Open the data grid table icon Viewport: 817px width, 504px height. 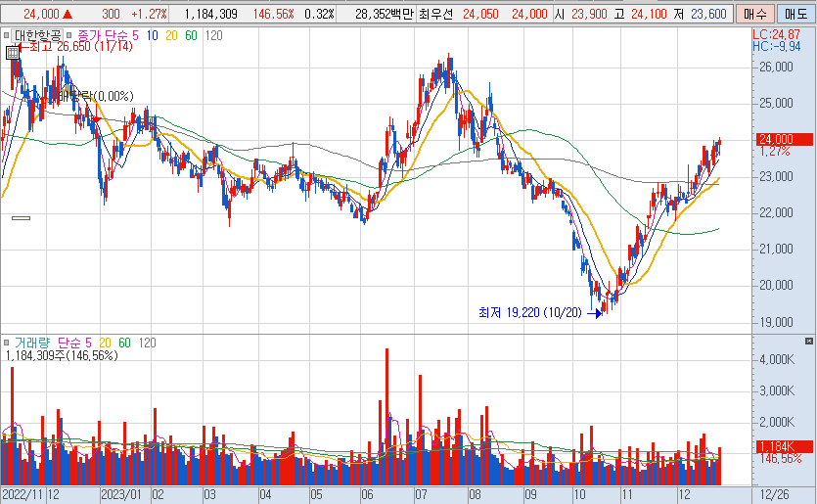tap(13, 52)
